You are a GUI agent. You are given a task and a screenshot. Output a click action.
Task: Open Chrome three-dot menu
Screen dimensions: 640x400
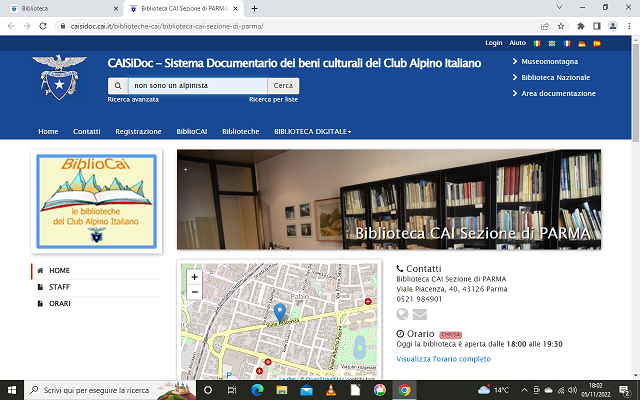coord(629,26)
